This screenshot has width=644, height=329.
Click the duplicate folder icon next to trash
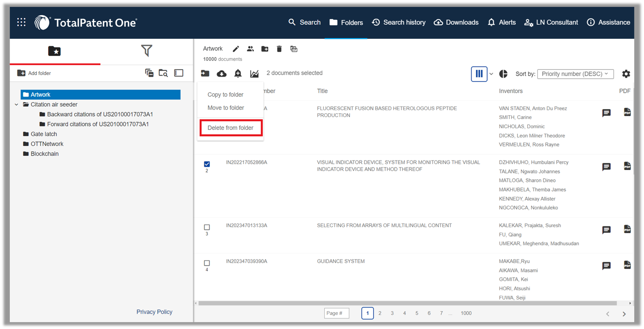point(294,49)
